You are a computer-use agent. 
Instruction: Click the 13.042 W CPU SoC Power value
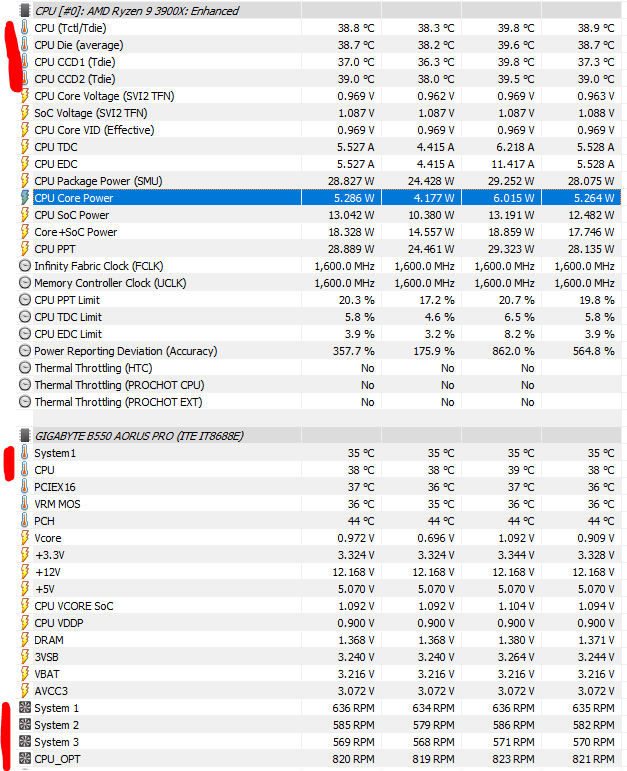[351, 215]
